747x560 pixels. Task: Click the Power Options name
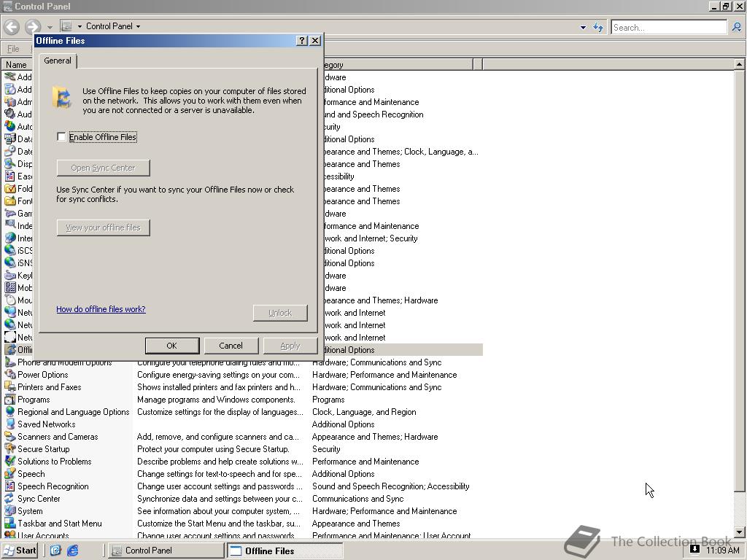(43, 375)
